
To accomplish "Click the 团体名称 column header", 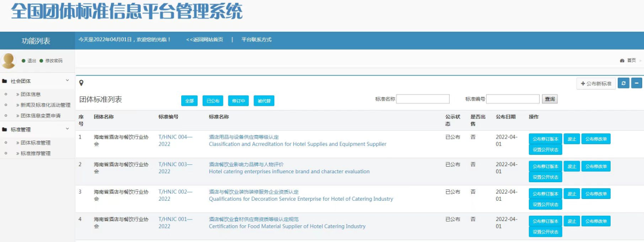I will coord(104,117).
